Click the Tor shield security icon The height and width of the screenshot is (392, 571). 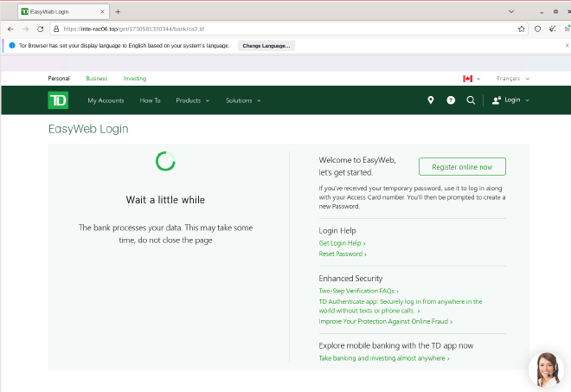click(x=537, y=29)
